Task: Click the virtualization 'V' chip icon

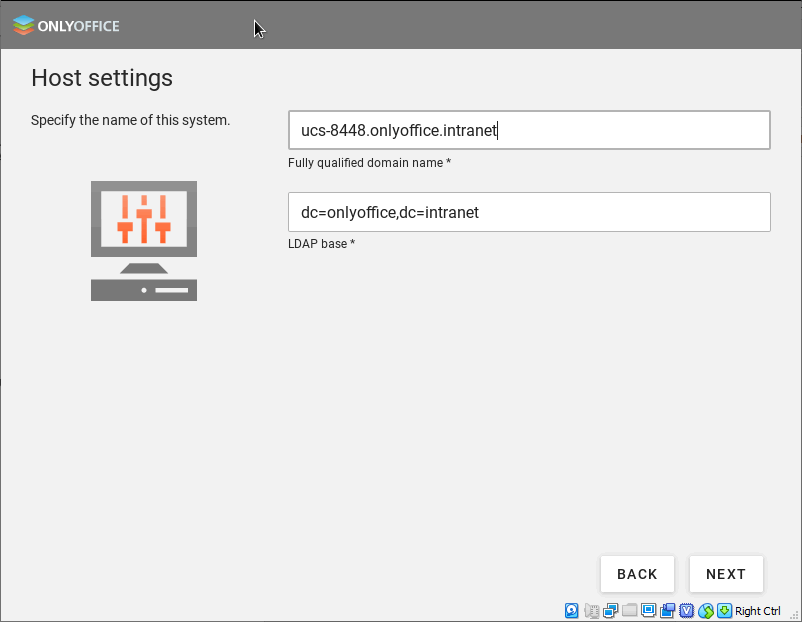Action: [x=687, y=611]
